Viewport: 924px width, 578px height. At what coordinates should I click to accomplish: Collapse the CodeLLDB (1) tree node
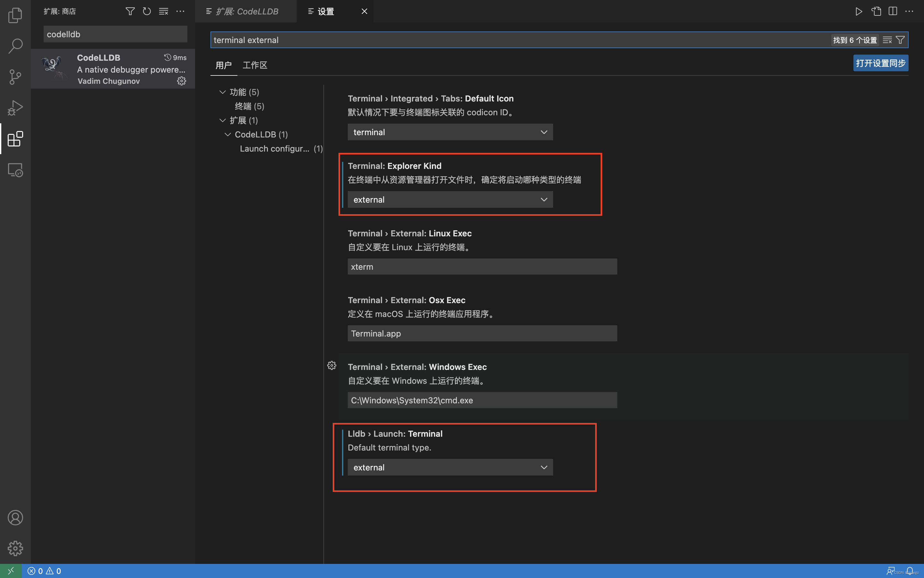(228, 135)
